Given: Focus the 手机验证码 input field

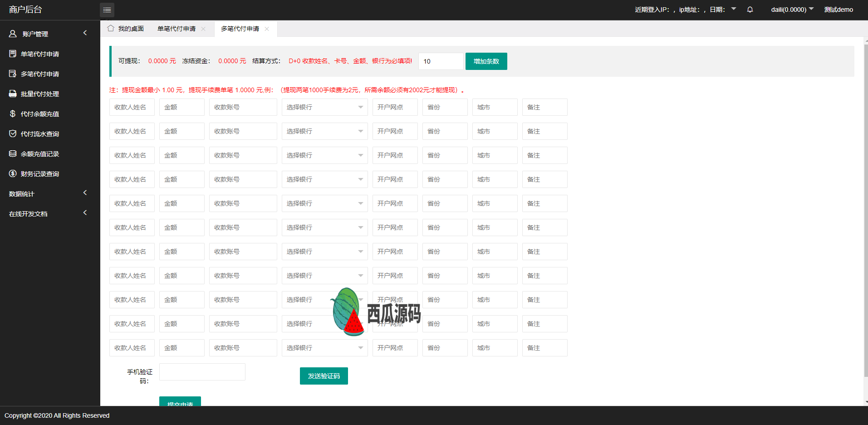Looking at the screenshot, I should (x=202, y=372).
